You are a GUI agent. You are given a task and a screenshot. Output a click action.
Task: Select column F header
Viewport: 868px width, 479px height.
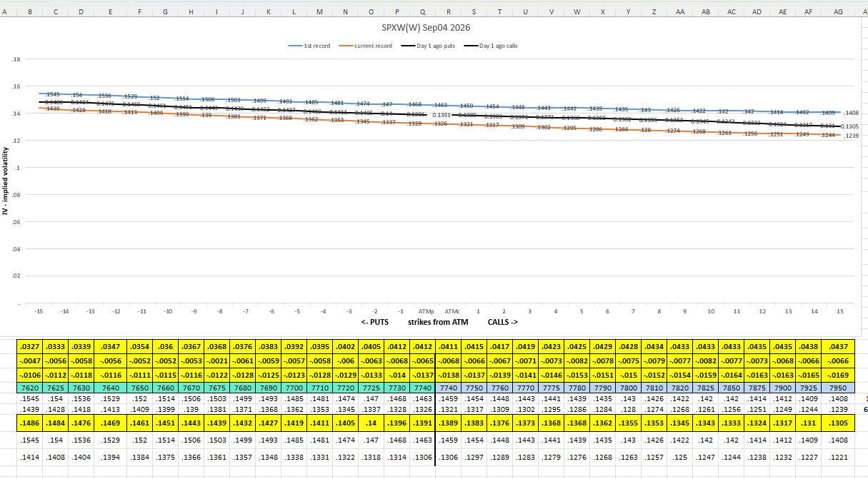coord(139,11)
